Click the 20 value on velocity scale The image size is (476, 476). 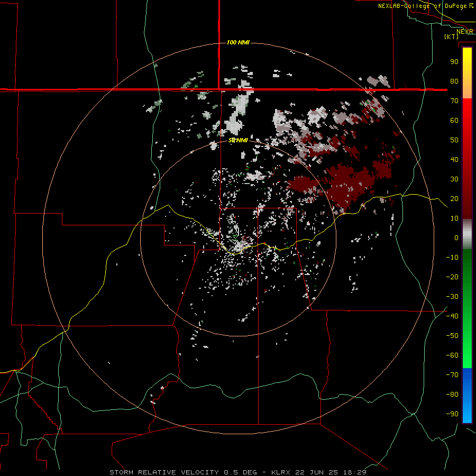[x=454, y=199]
